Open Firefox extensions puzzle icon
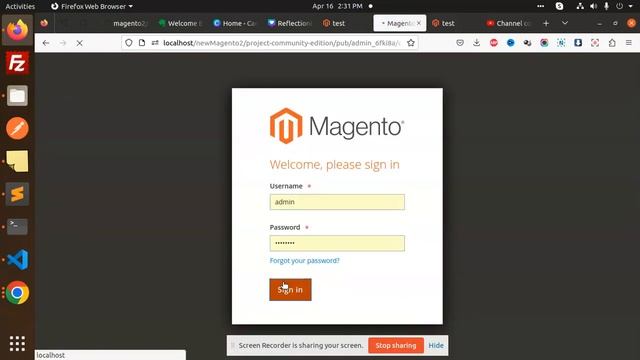The height and width of the screenshot is (360, 640). pyautogui.click(x=612, y=43)
